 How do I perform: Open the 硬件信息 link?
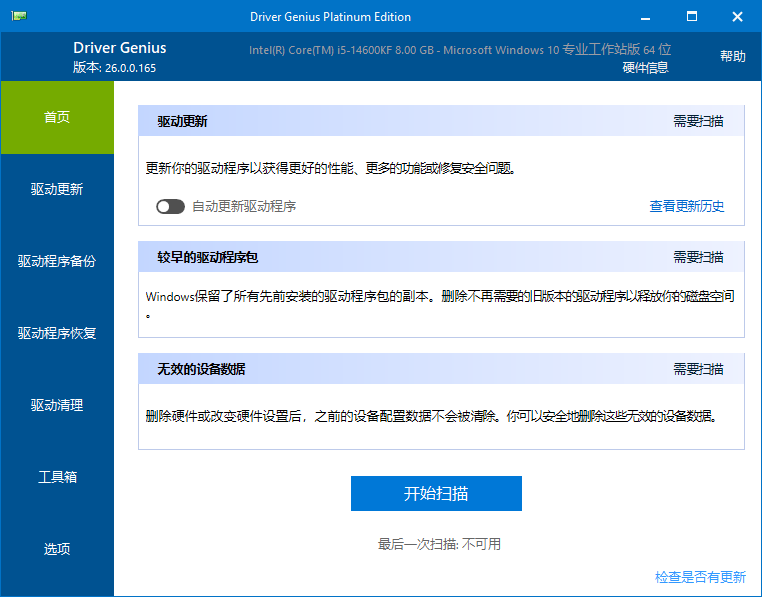click(x=645, y=68)
